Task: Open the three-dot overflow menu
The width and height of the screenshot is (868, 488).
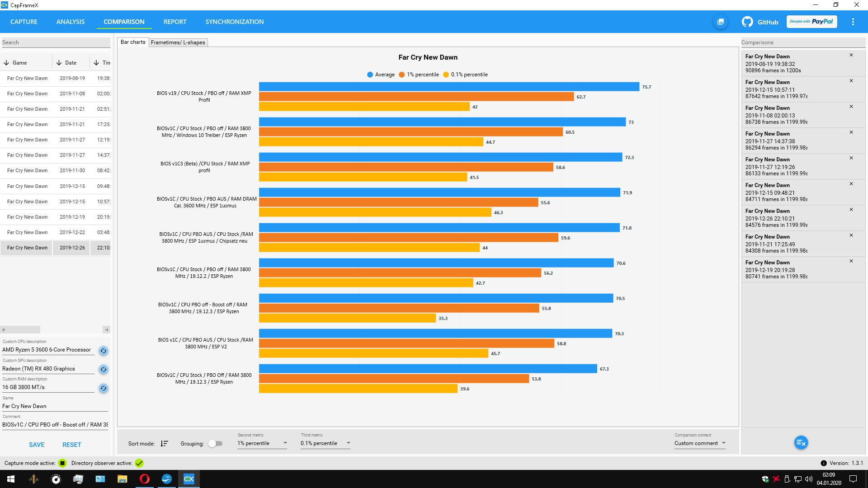Action: click(853, 22)
